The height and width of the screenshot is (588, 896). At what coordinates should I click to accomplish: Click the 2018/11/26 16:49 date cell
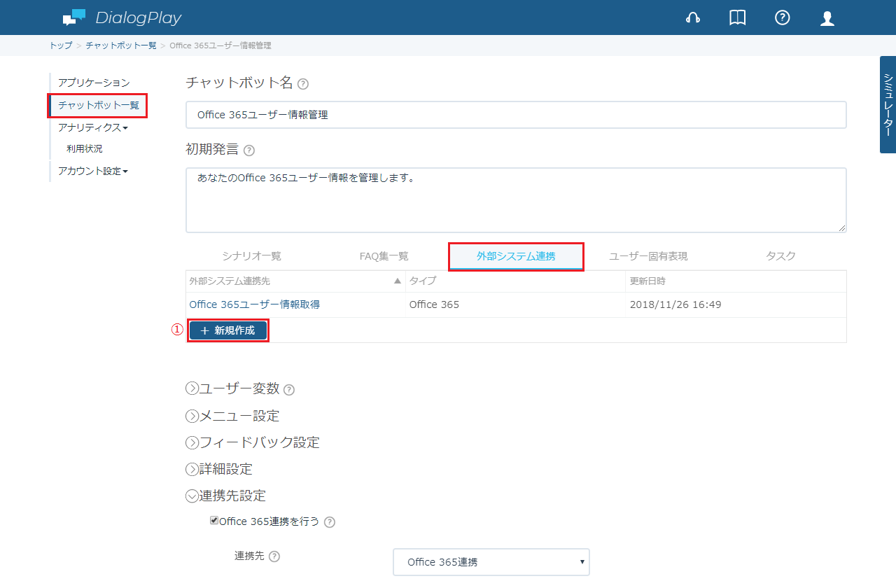[675, 304]
